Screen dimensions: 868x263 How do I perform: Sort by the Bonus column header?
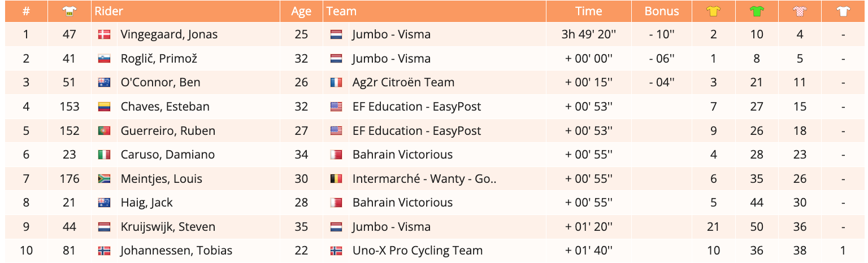click(662, 11)
